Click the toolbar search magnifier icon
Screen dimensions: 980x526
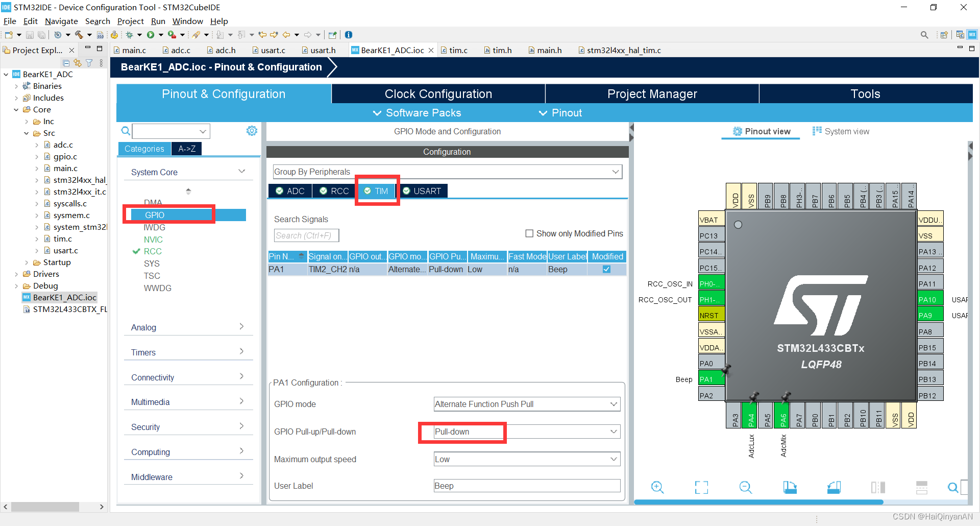coord(924,35)
